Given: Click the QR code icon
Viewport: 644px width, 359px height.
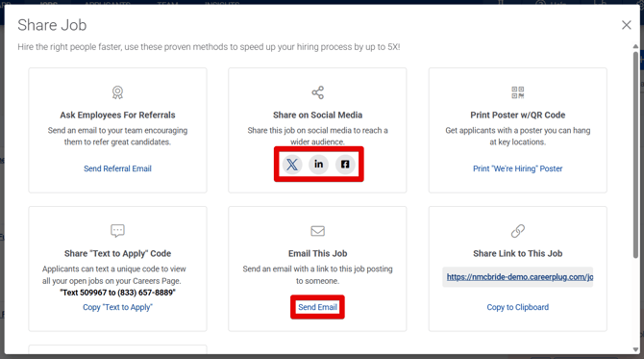Looking at the screenshot, I should (x=517, y=92).
